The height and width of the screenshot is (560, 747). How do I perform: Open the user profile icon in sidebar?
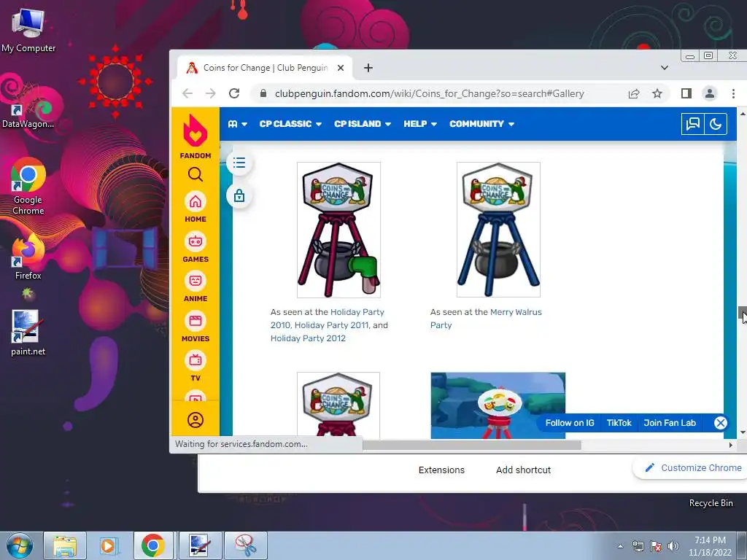tap(196, 420)
